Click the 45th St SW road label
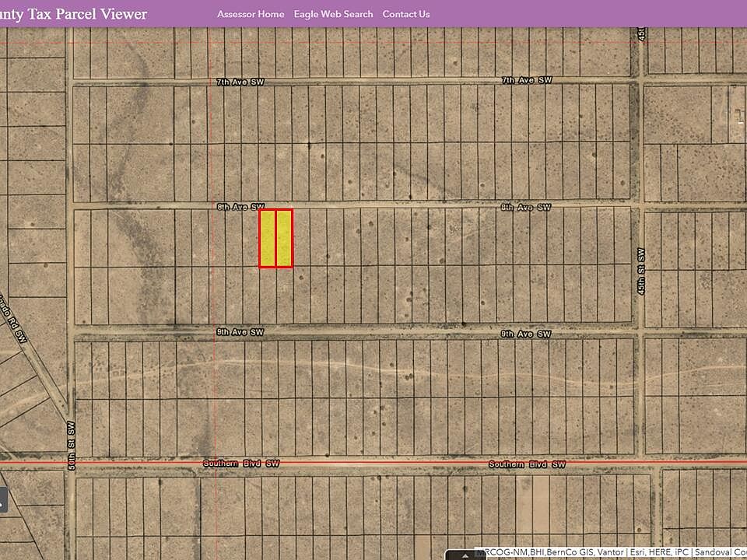Screen dimensions: 747x560 641,271
